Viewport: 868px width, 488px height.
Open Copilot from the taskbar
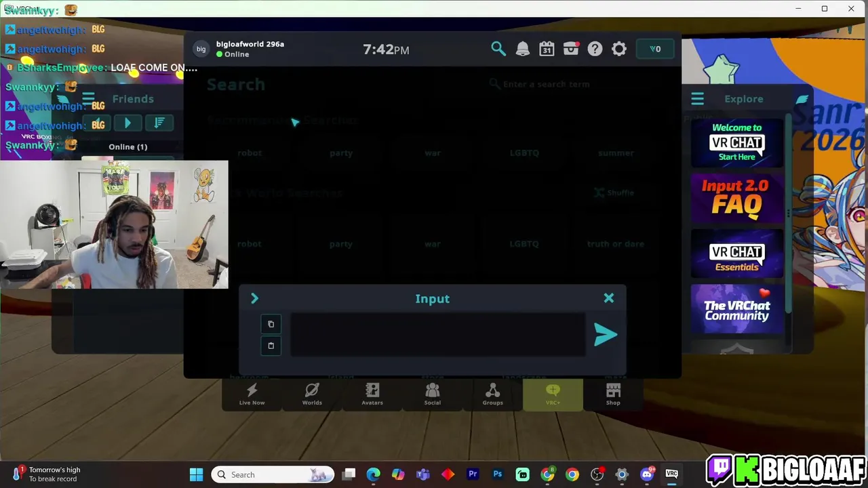tap(398, 474)
